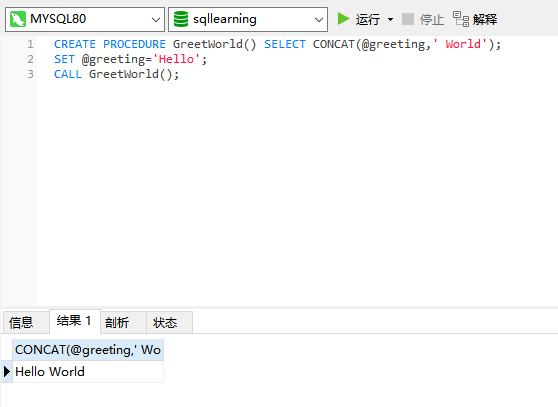Screen dimensions: 558x407
Task: Expand the MYSQL80 connection dropdown
Action: 156,19
